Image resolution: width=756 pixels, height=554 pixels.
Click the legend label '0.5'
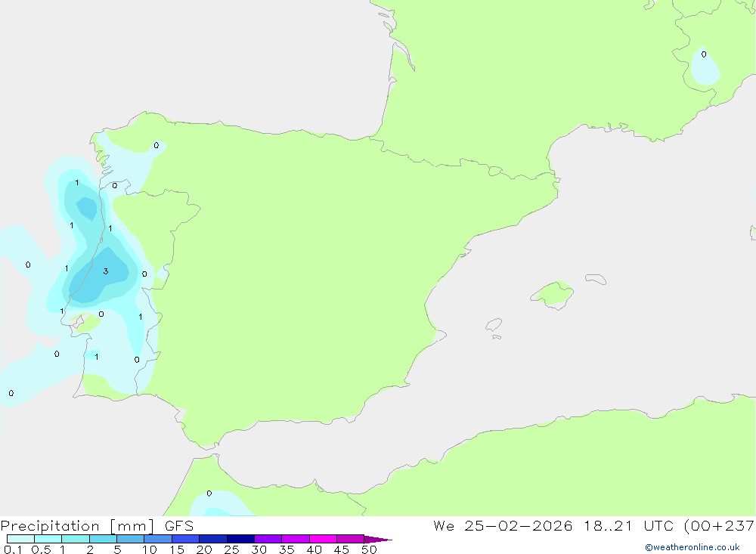click(41, 549)
